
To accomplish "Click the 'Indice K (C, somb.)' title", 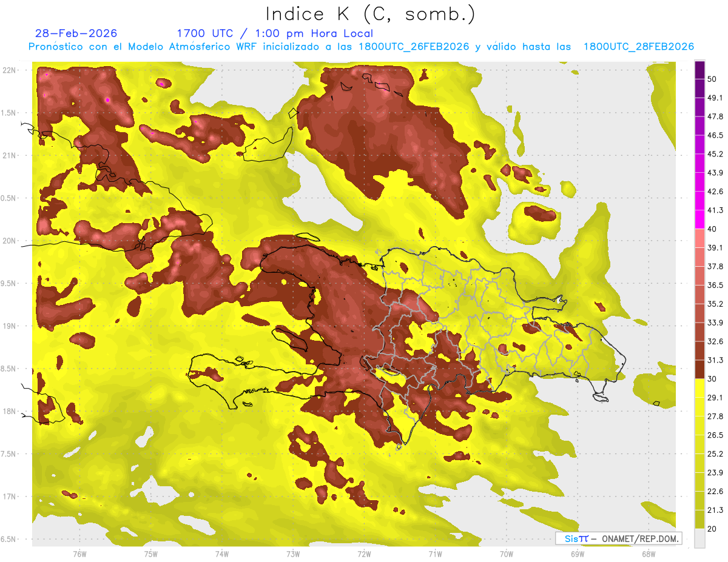I will pos(370,14).
